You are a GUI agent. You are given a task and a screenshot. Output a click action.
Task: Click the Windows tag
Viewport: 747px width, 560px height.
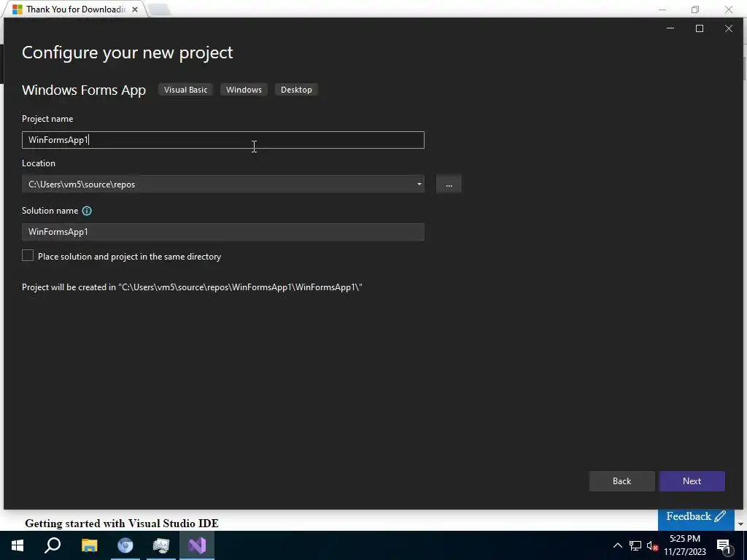[244, 90]
